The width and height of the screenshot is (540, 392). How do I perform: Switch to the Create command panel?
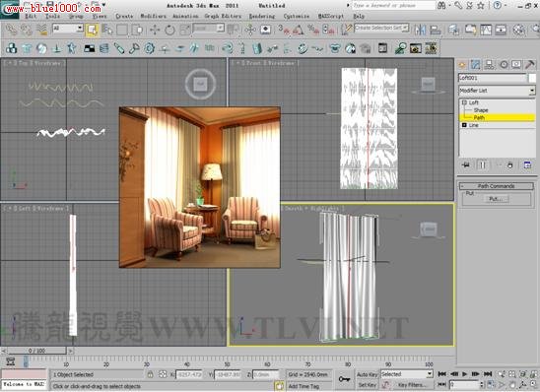point(462,64)
